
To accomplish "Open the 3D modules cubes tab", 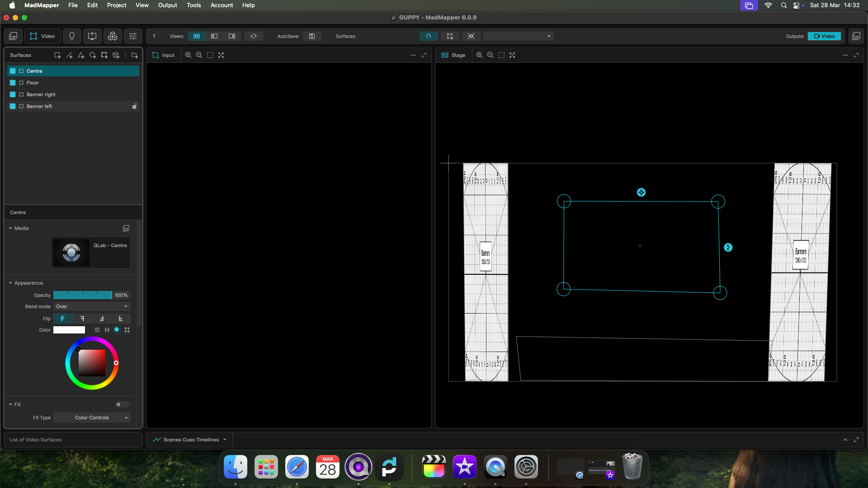I will [x=113, y=36].
